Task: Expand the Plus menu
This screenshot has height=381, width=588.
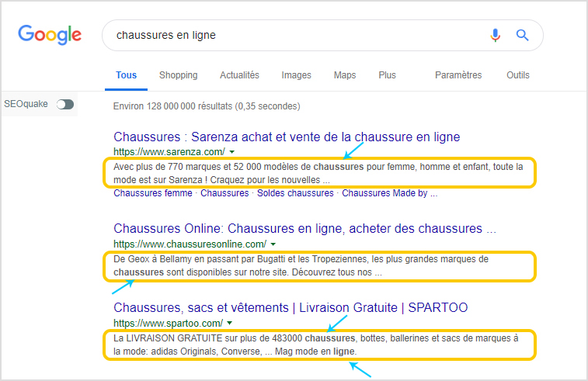Action: [x=387, y=75]
